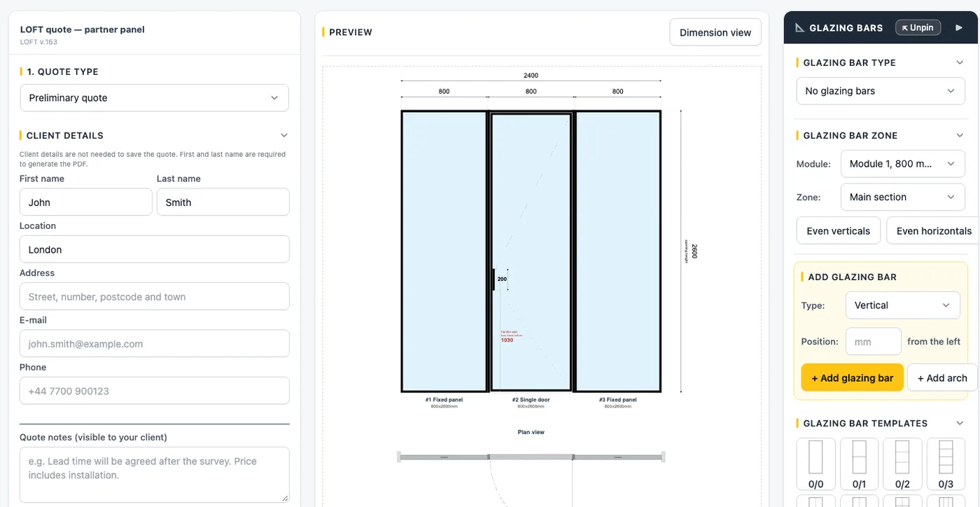The height and width of the screenshot is (507, 980).
Task: Collapse the Glazing Bar Zone section
Action: click(x=960, y=135)
